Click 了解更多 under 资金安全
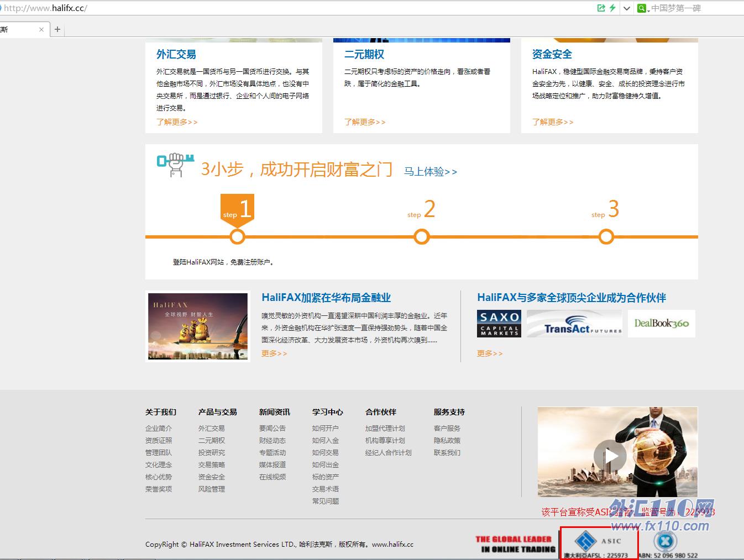744x560 pixels. pyautogui.click(x=553, y=122)
